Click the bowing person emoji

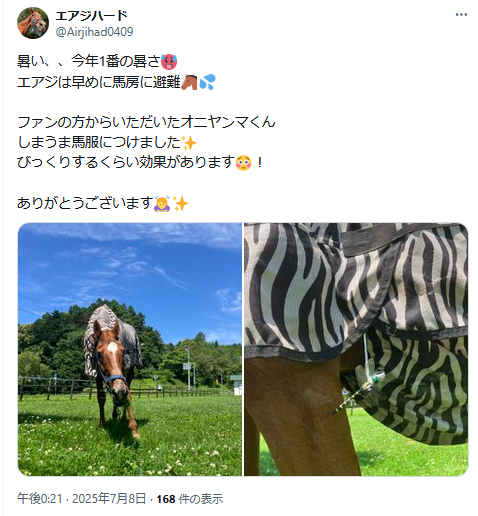coord(162,204)
